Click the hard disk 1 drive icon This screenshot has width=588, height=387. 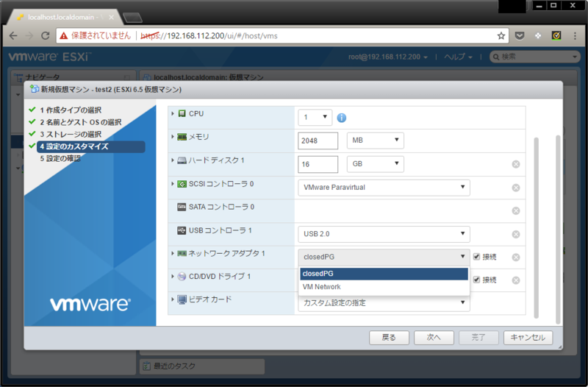182,160
